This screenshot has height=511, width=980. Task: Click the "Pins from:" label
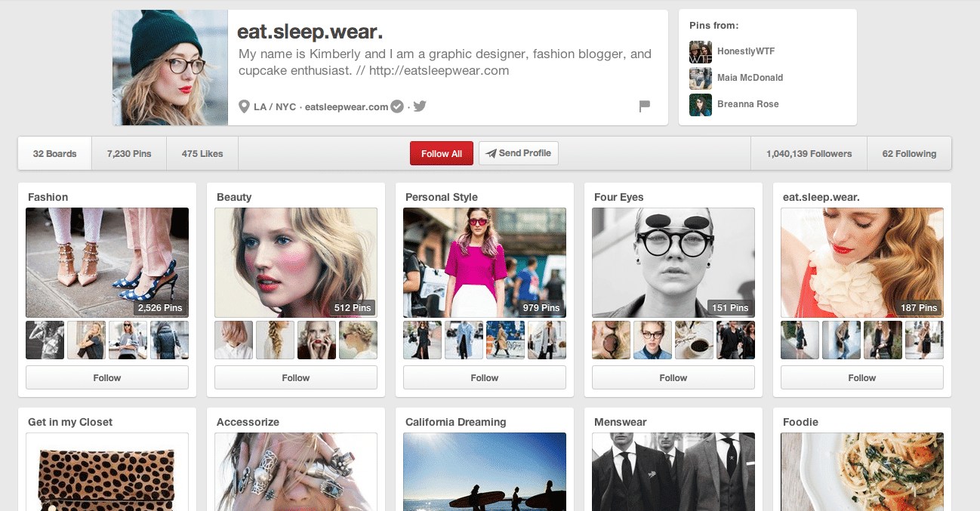click(713, 26)
